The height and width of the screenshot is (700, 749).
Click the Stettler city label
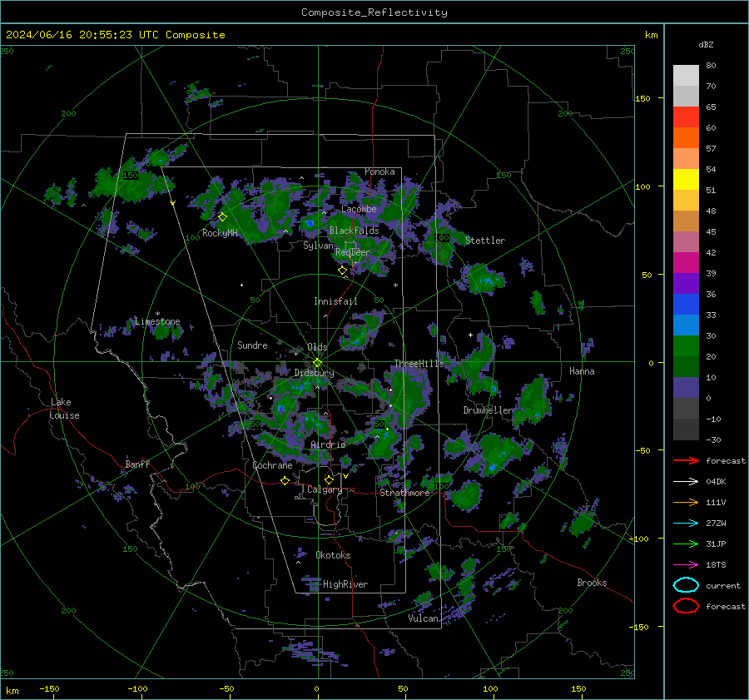(485, 241)
